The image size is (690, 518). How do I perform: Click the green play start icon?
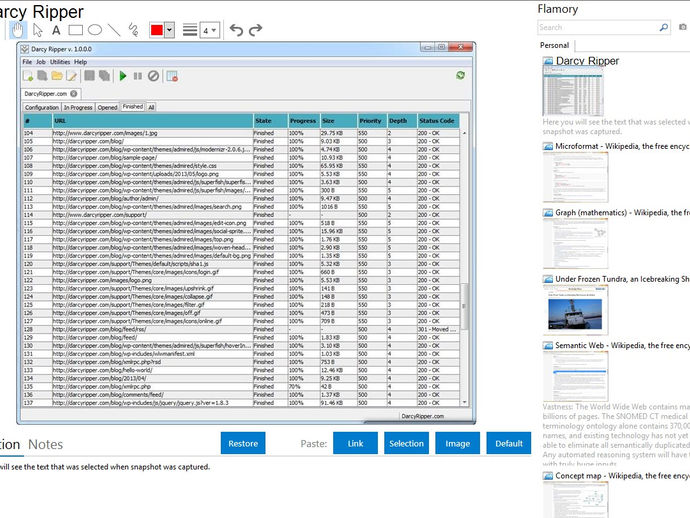(123, 76)
